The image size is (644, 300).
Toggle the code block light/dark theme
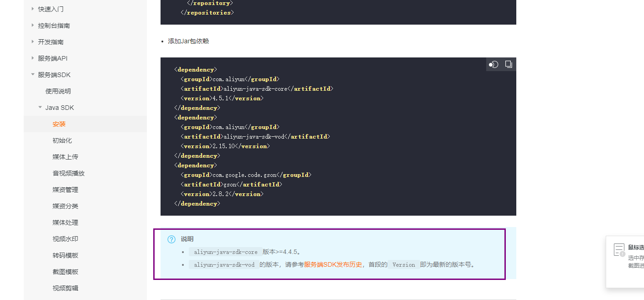coord(493,64)
